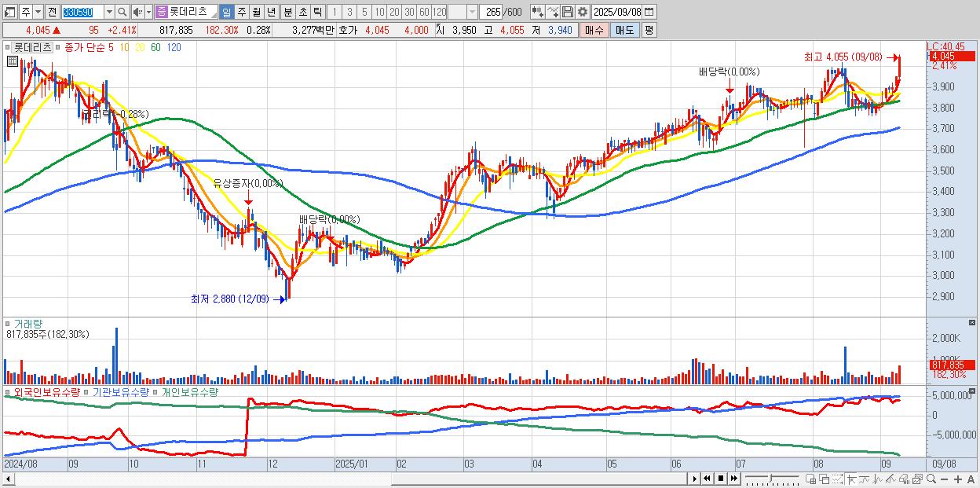Image resolution: width=980 pixels, height=488 pixels.
Task: Click the fast-forward button in replay controls
Action: (733, 479)
